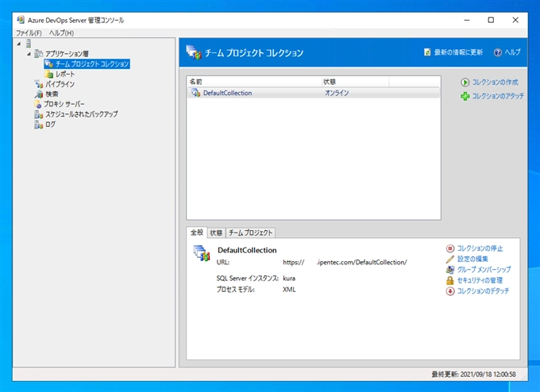Select チーム プロジェクト コレクション in the tree
540x392 pixels.
tap(91, 63)
